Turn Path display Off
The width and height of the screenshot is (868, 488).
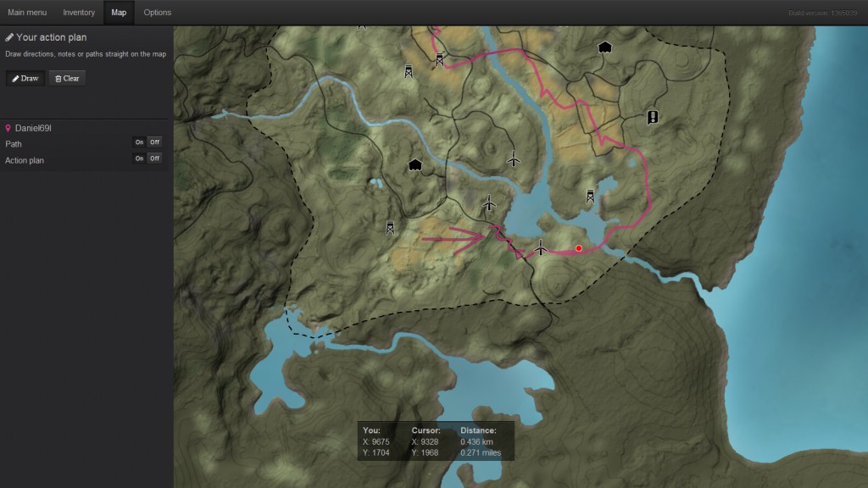(154, 142)
